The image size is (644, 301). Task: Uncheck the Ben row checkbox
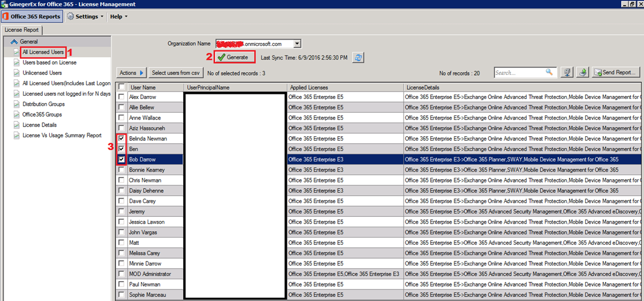click(121, 149)
